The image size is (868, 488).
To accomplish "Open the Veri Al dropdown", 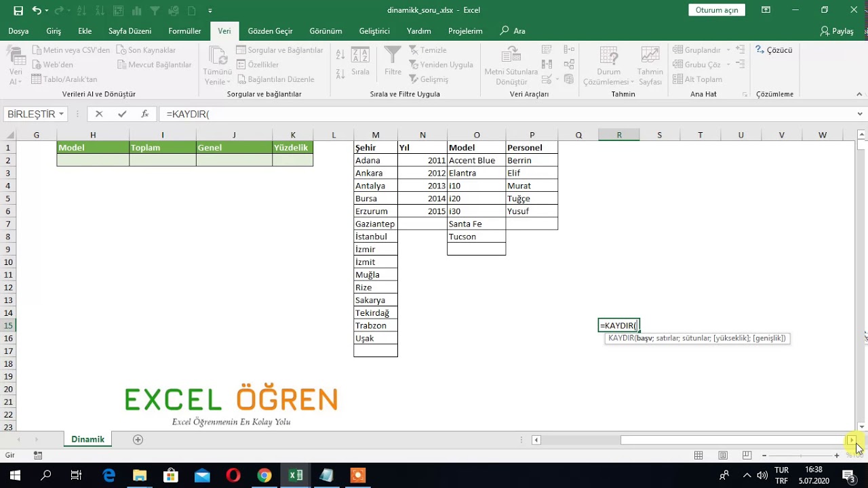I will [x=15, y=66].
